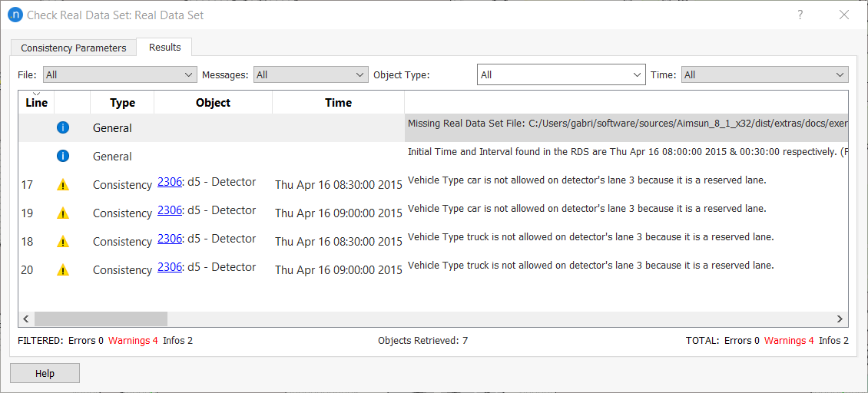Screen dimensions: 868x393
Task: Close the Check Real Data Set dialog
Action: point(844,15)
